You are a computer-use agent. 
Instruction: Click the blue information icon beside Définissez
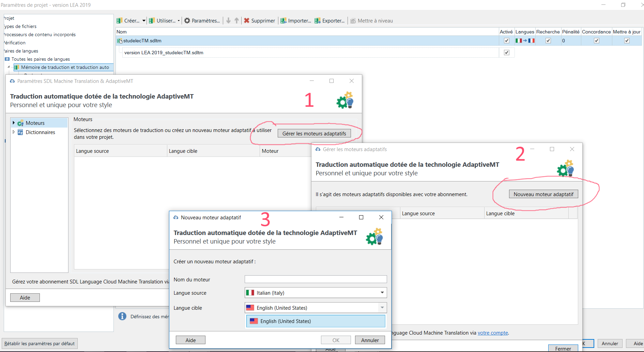point(122,316)
